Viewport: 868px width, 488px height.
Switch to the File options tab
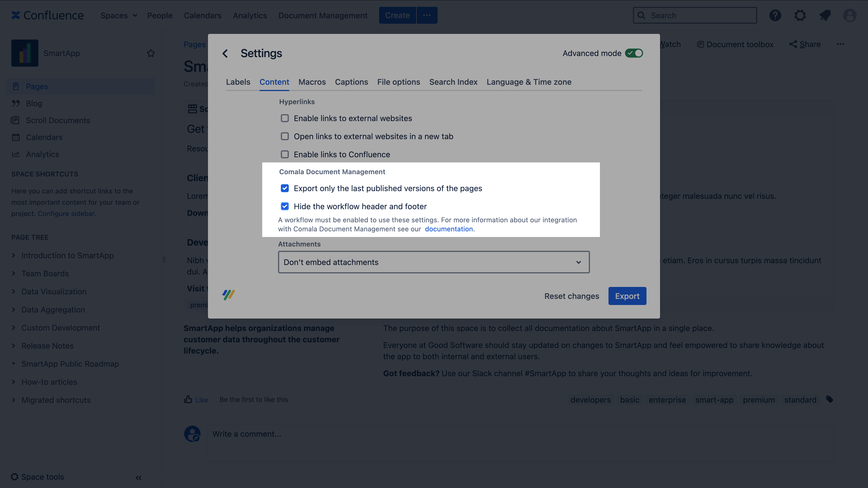[x=398, y=82]
